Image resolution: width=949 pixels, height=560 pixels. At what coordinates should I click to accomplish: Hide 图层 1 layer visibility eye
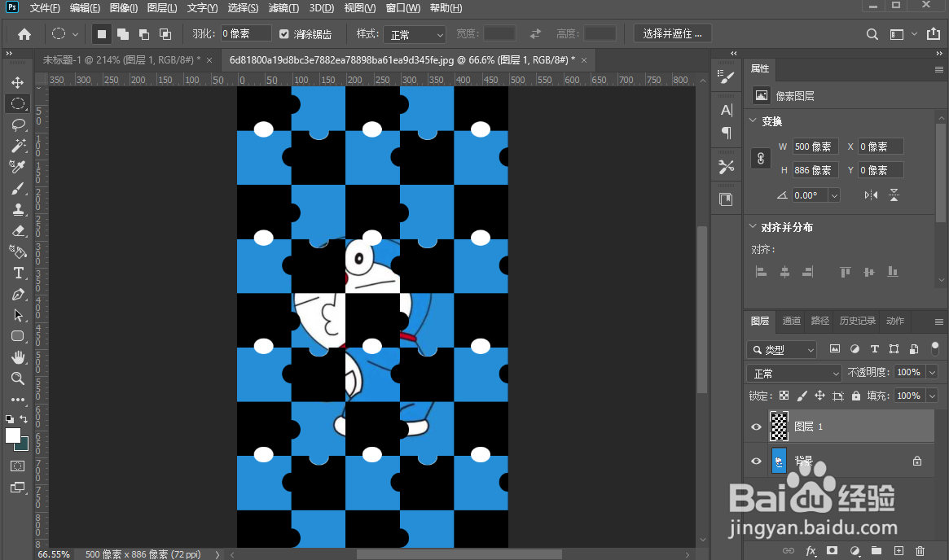(x=756, y=427)
